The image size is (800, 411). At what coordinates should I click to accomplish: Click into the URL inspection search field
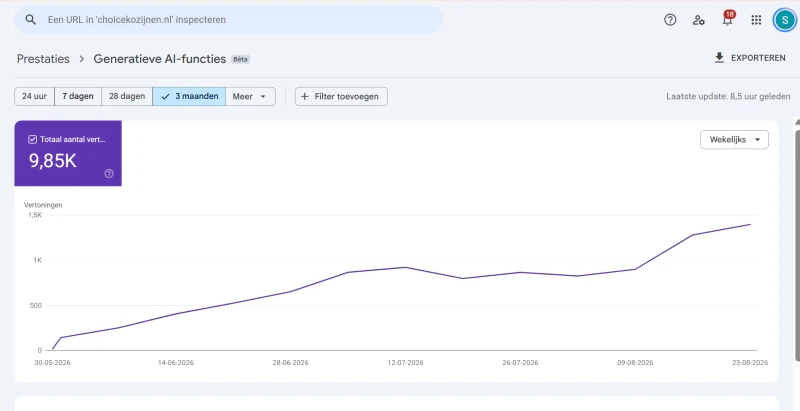click(228, 20)
